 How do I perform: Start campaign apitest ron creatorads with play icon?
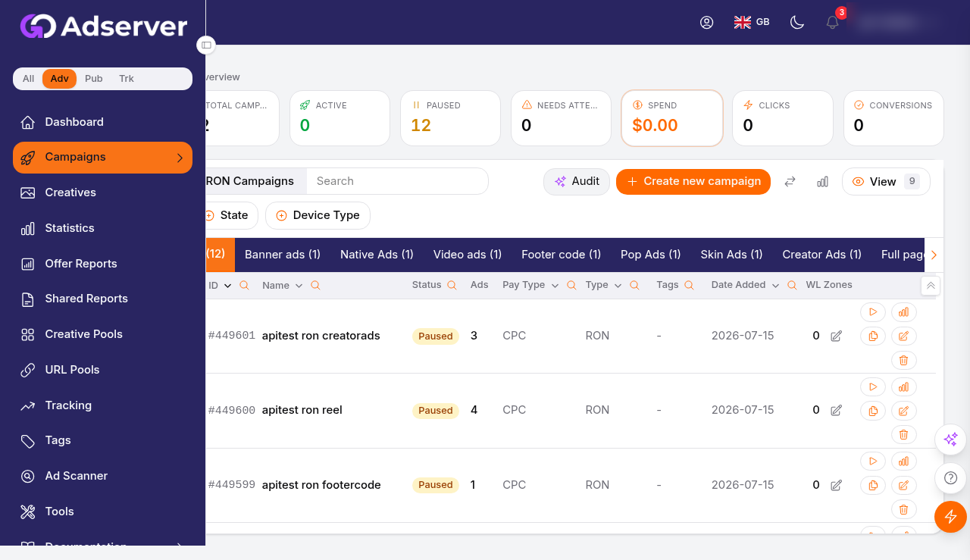[873, 311]
